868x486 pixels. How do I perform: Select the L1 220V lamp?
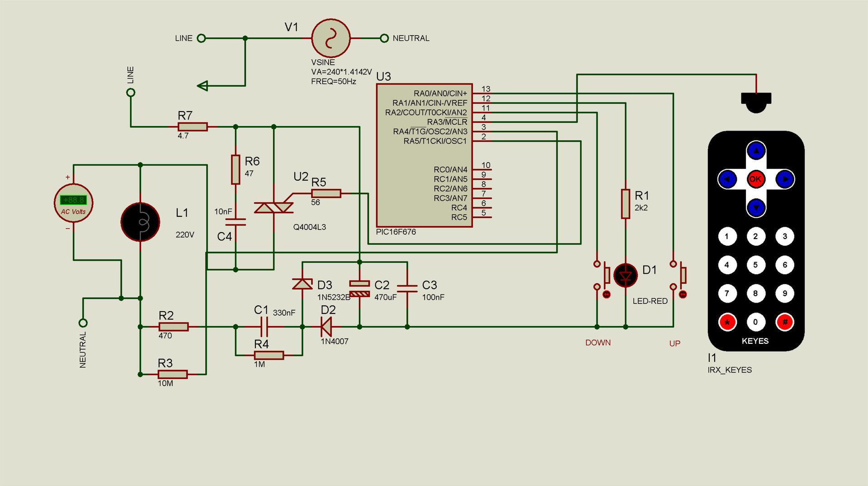[x=140, y=222]
